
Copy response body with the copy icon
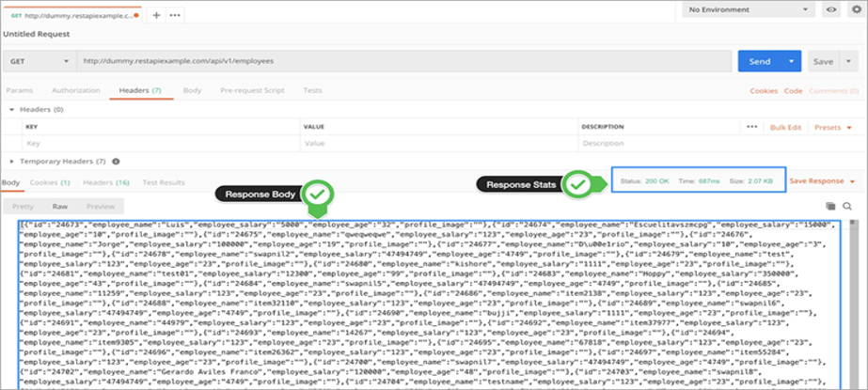point(830,206)
